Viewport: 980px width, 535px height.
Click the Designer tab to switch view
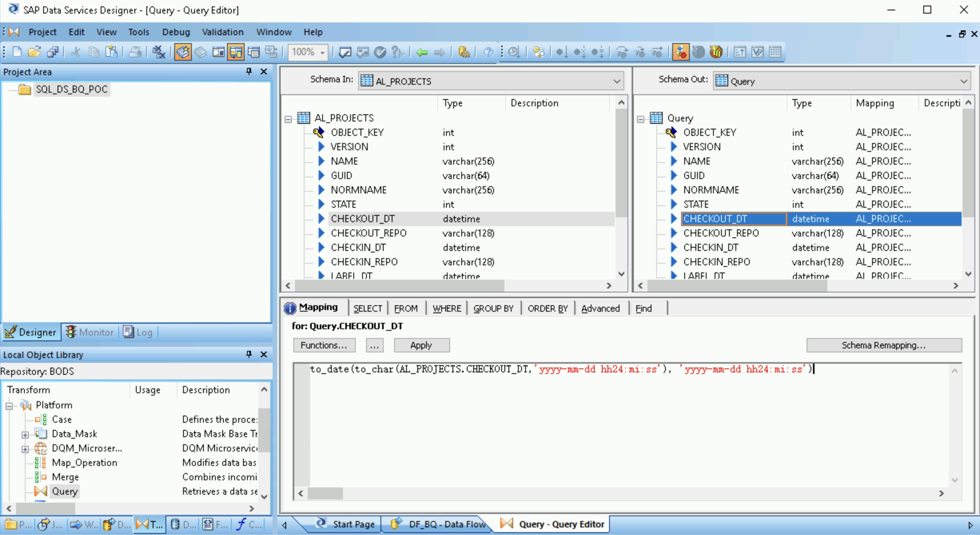(x=31, y=331)
